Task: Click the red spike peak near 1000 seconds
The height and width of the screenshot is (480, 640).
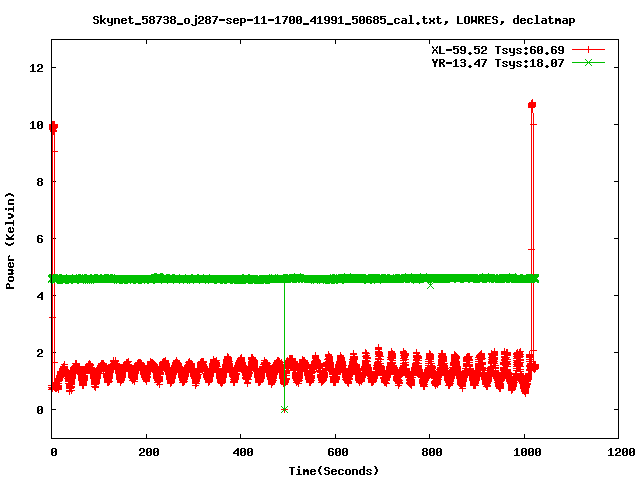Action: coord(532,105)
